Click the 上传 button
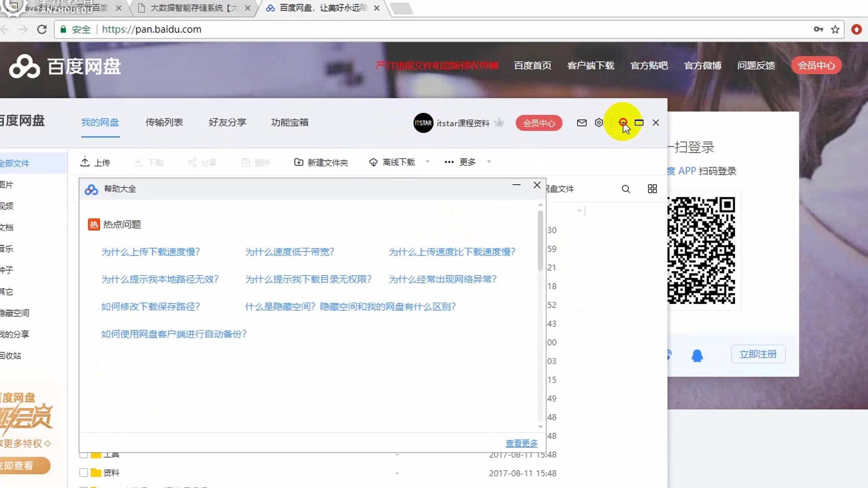 coord(95,162)
